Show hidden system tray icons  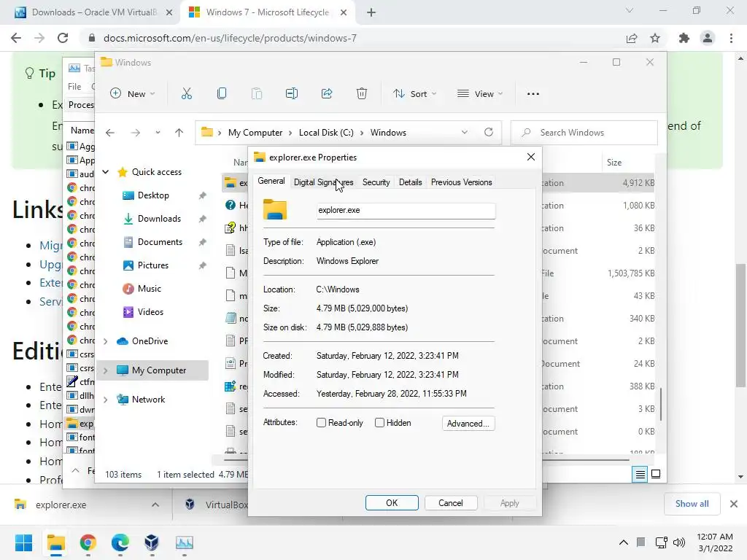tap(623, 542)
